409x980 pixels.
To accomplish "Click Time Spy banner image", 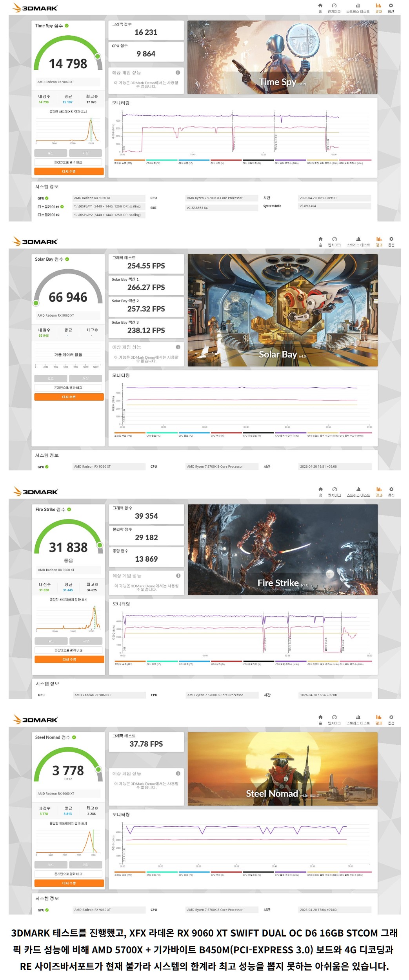I will click(282, 57).
